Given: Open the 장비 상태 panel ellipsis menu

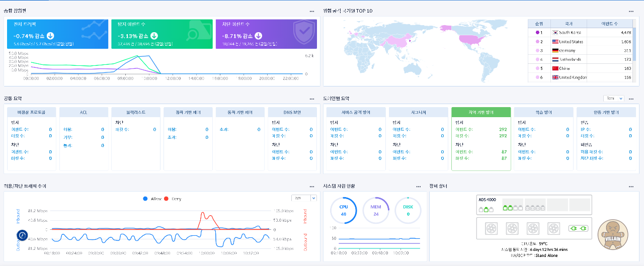Looking at the screenshot, I should pyautogui.click(x=631, y=187).
